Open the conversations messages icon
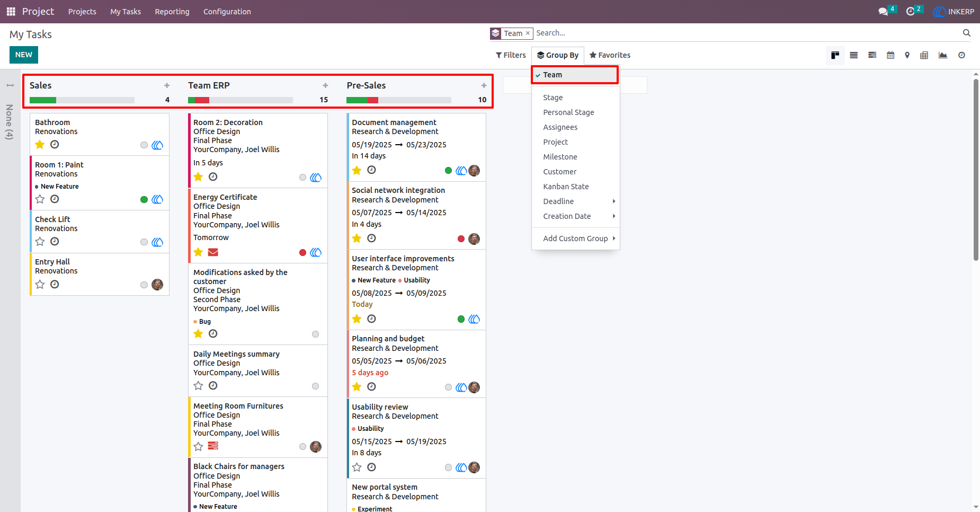Screen dimensions: 980x512 pos(883,11)
